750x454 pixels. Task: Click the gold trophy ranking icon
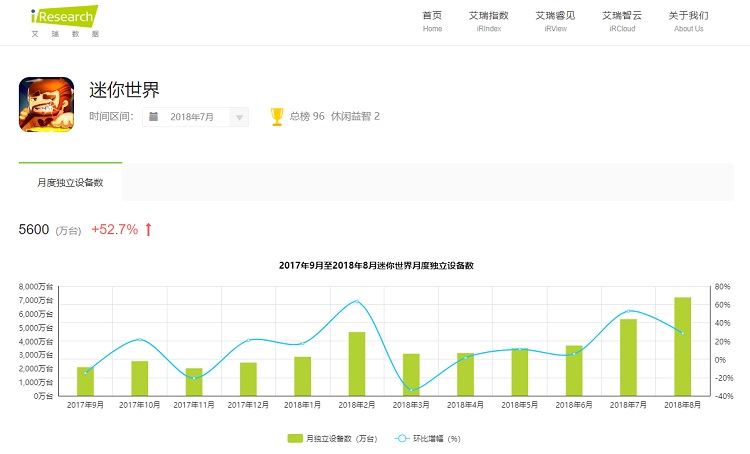pyautogui.click(x=277, y=117)
